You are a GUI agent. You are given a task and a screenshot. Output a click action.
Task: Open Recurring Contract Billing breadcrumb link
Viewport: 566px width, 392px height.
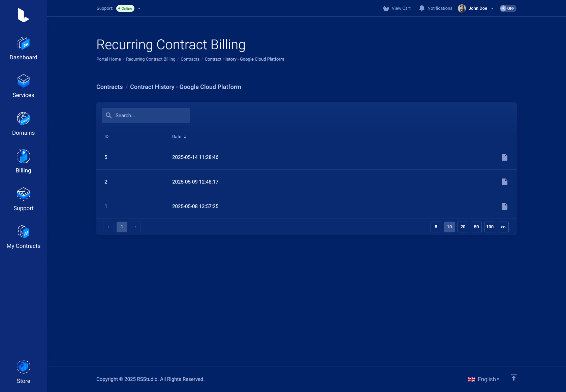click(x=151, y=59)
